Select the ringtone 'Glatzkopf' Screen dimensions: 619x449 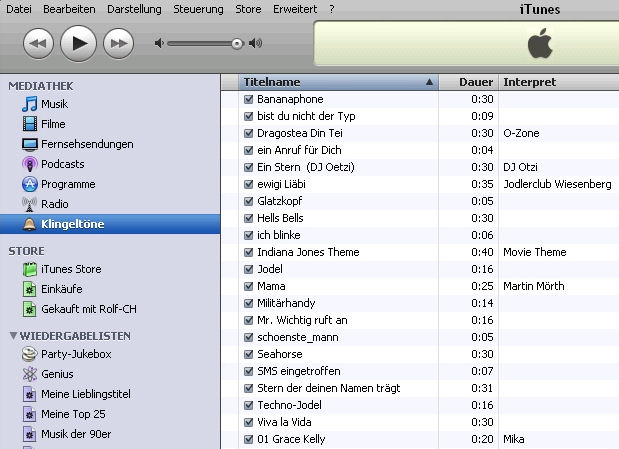pyautogui.click(x=279, y=201)
